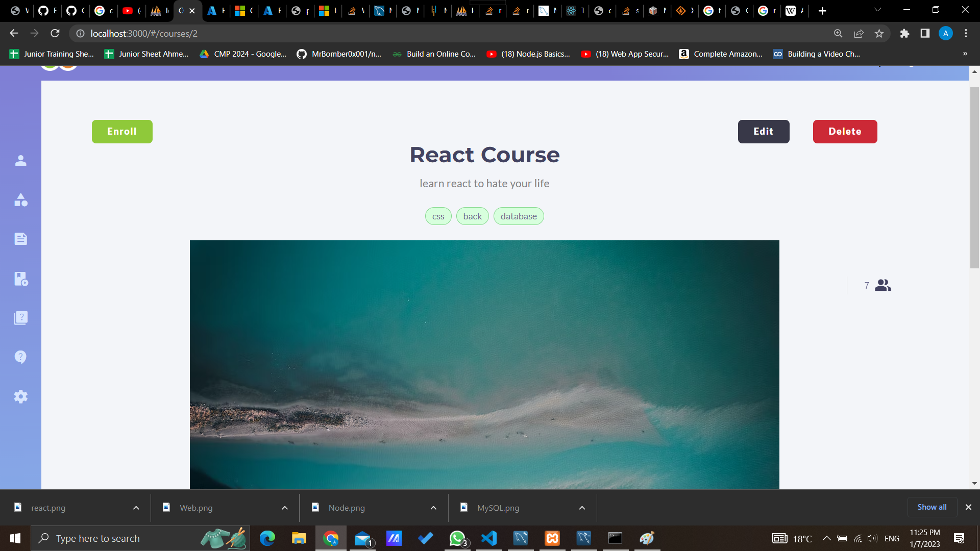Click the Edit course button
Screen dimensions: 980x551
tap(763, 132)
